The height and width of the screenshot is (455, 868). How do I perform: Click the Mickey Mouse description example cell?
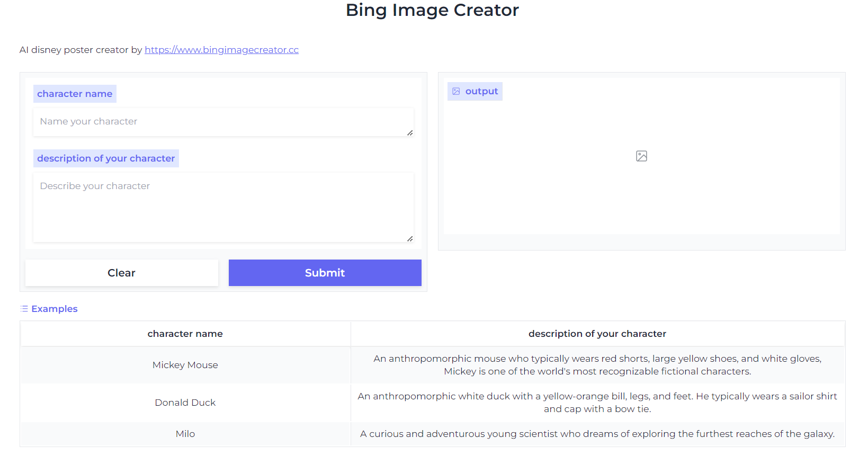tap(597, 365)
